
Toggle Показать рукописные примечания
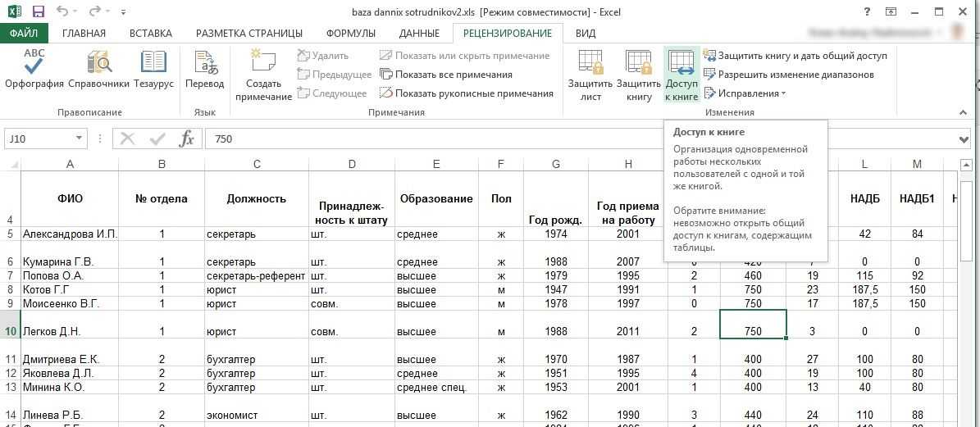pos(467,93)
